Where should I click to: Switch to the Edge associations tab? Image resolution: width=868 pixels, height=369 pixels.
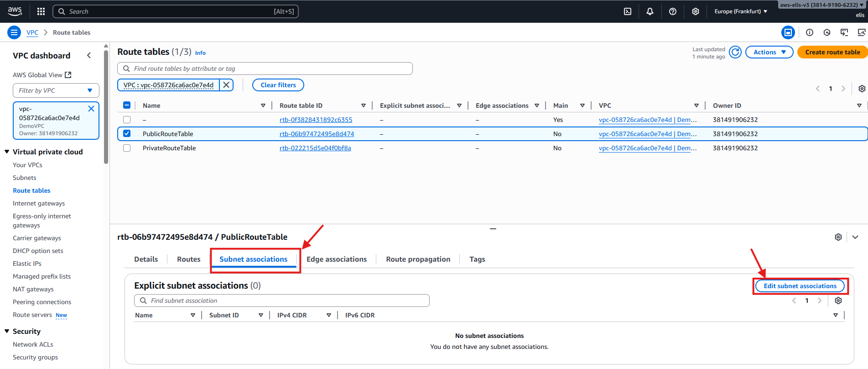click(337, 259)
